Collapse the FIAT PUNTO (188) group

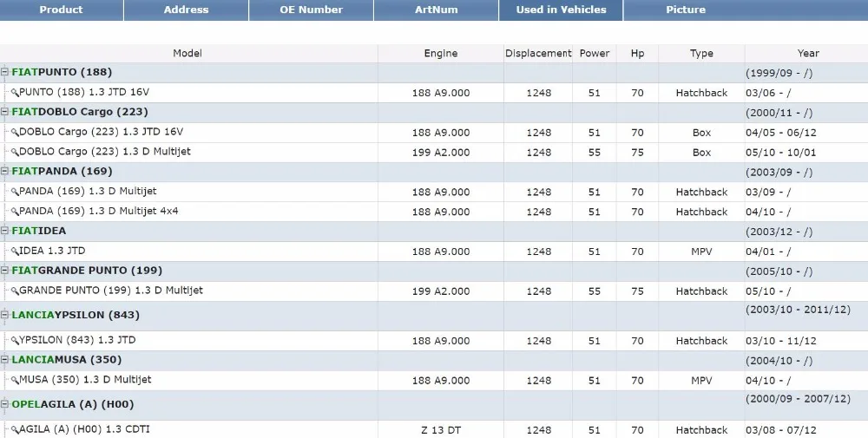(5, 72)
